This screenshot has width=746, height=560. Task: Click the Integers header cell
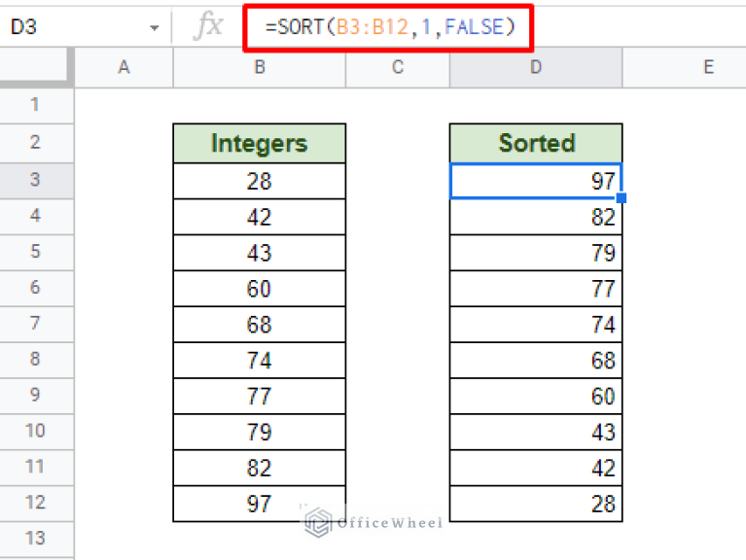click(x=260, y=143)
